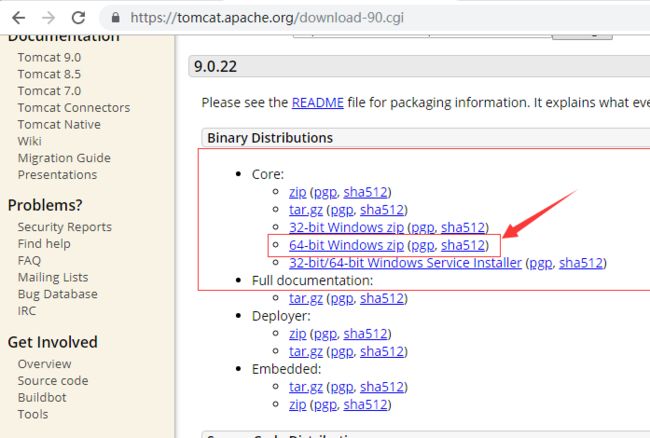The image size is (650, 438).
Task: Open pgp for Deployer tar.gz
Action: pos(342,352)
